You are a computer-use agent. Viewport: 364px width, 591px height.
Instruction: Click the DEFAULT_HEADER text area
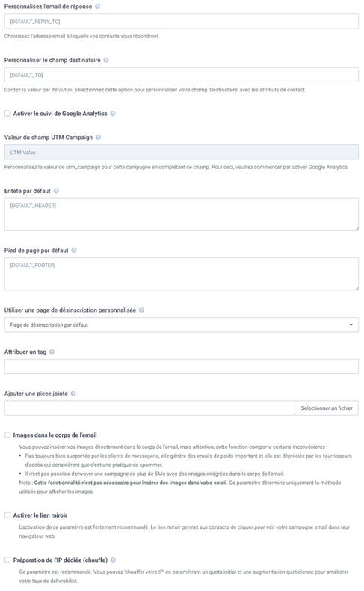[182, 215]
